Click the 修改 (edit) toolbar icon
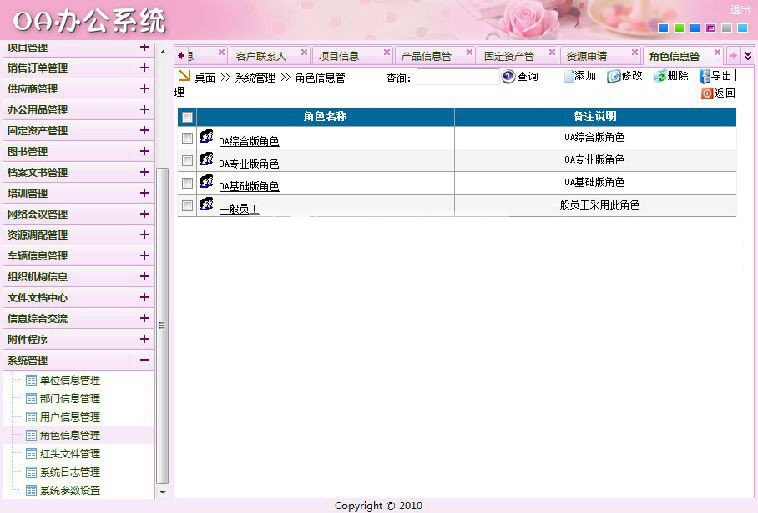Image resolution: width=758 pixels, height=513 pixels. 614,76
